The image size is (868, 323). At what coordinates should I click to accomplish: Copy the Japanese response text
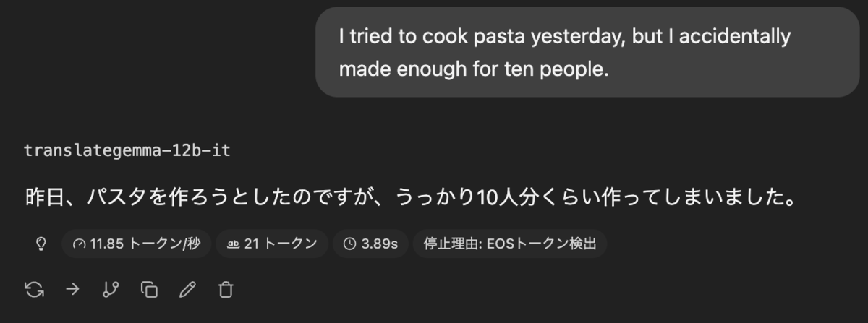tap(149, 290)
